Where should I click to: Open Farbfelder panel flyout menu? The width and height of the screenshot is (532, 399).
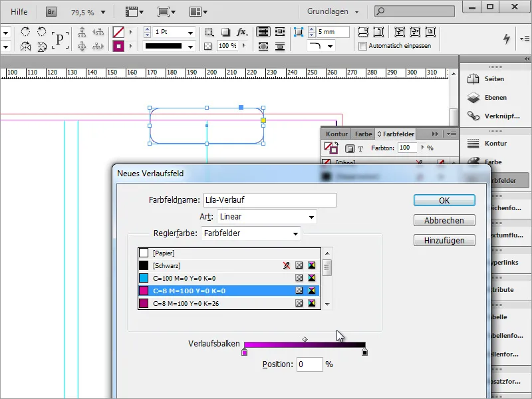tap(452, 134)
